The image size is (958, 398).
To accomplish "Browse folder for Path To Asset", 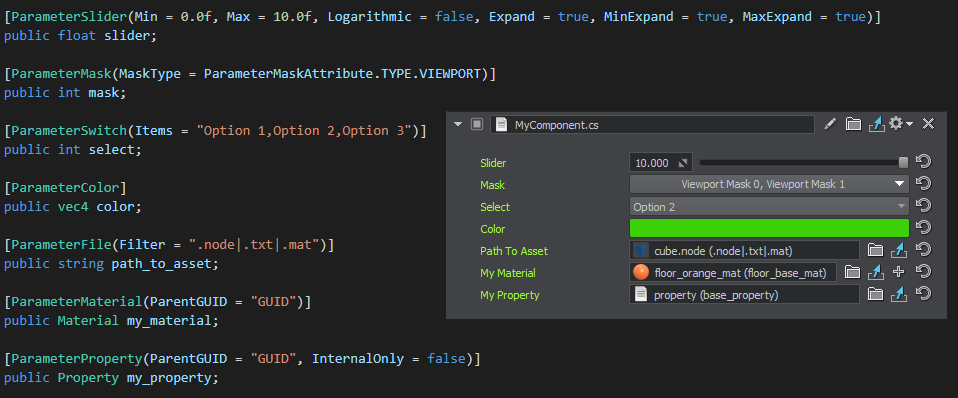I will pos(876,249).
